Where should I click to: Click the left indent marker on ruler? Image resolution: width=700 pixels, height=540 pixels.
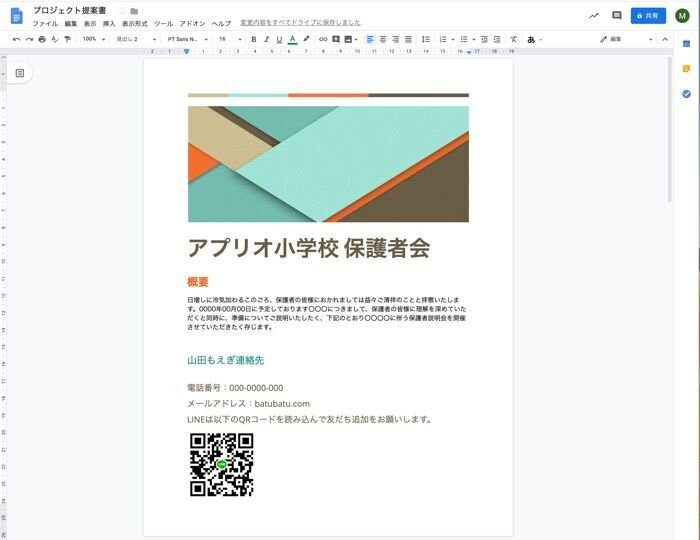coord(187,51)
